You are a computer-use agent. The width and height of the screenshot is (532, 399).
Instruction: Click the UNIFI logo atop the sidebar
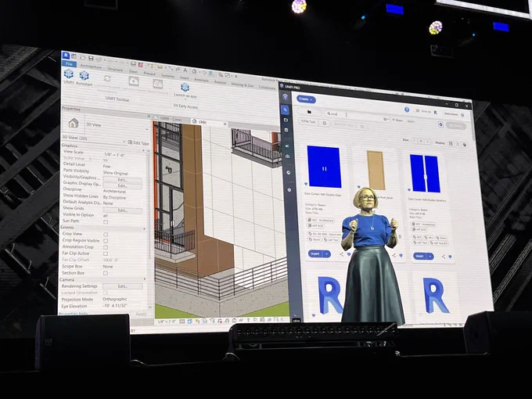click(x=286, y=97)
